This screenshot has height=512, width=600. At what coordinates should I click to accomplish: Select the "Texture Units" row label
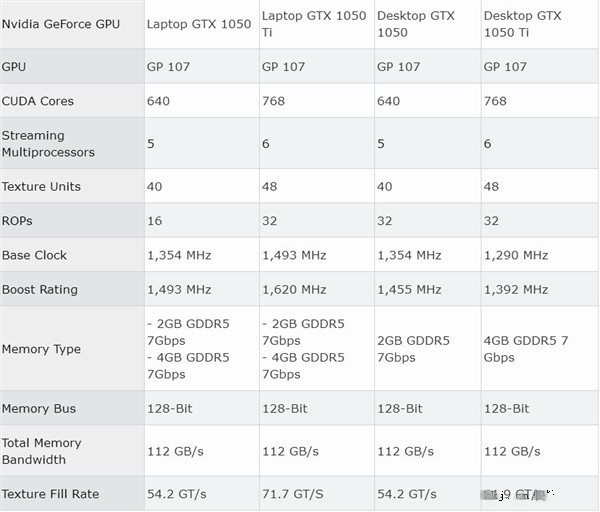click(41, 187)
